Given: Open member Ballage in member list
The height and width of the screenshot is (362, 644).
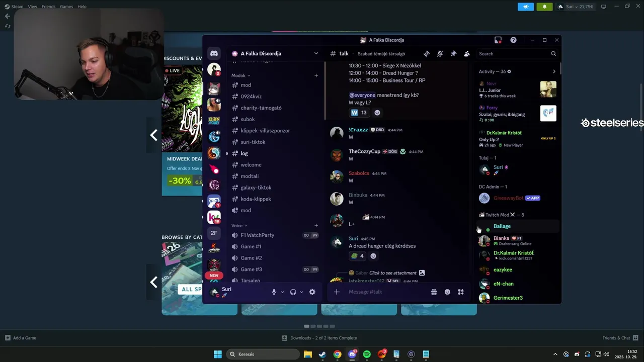Looking at the screenshot, I should coord(518,226).
